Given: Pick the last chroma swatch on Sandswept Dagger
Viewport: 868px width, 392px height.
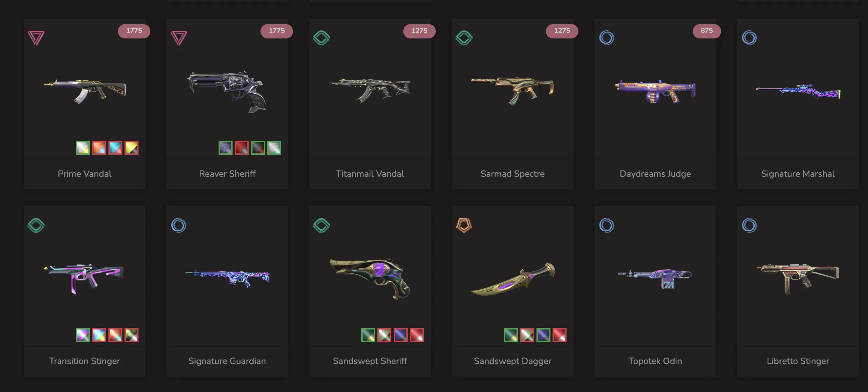Looking at the screenshot, I should 560,335.
